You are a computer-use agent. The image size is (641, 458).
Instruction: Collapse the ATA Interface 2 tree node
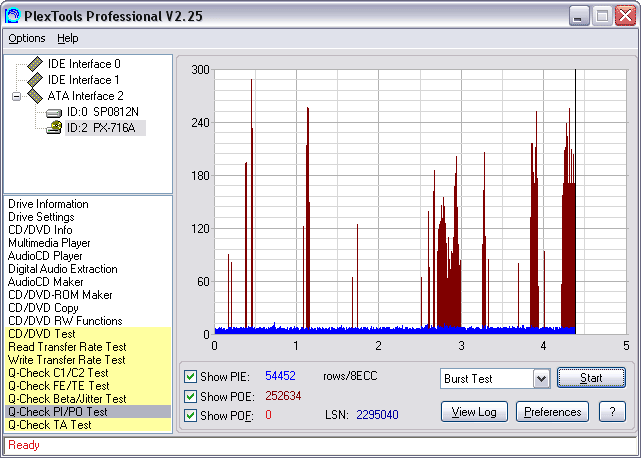point(16,96)
